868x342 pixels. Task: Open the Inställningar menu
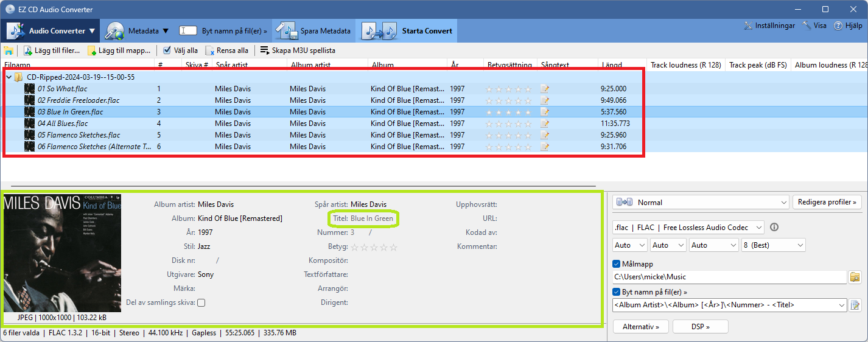click(x=770, y=26)
